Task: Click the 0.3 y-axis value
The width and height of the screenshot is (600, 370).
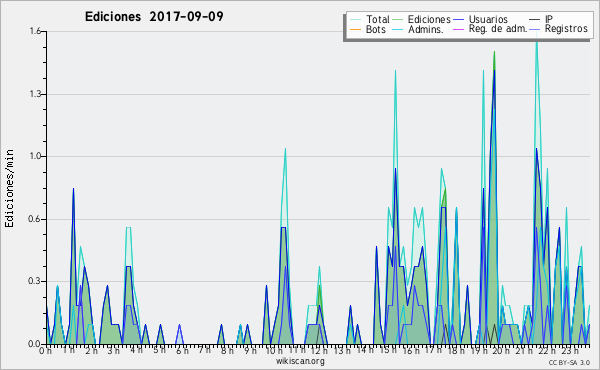Action: 35,281
